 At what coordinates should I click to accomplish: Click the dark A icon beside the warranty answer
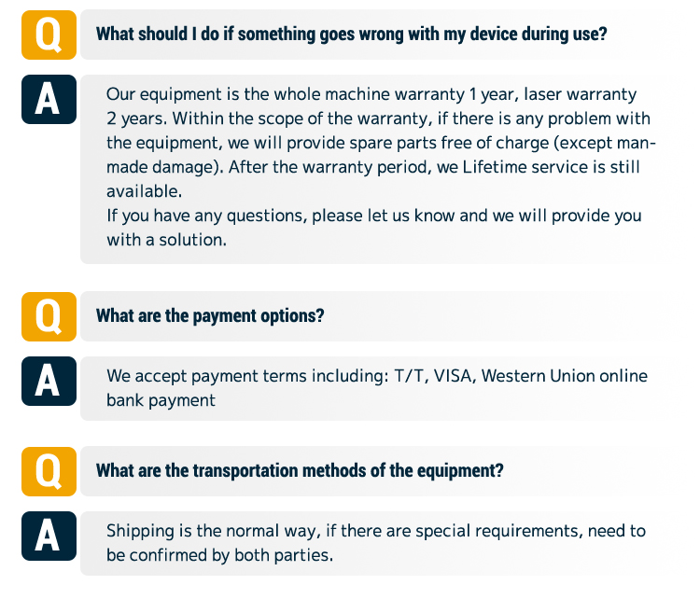pyautogui.click(x=49, y=99)
